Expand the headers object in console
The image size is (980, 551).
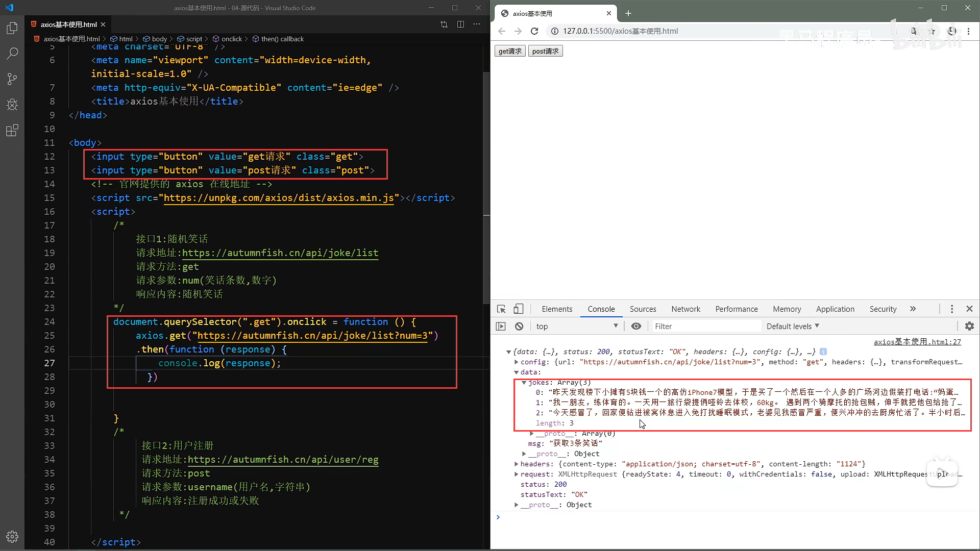pos(516,464)
